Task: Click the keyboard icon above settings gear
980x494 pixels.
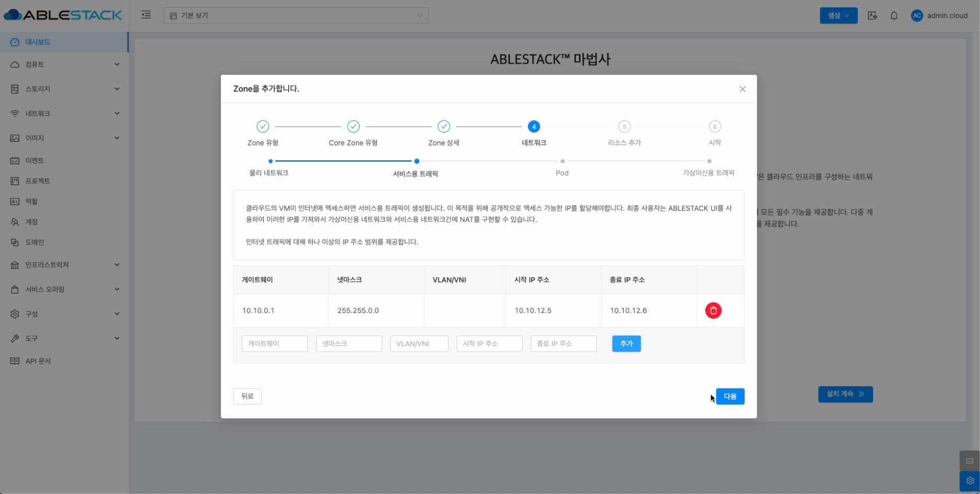Action: 970,461
